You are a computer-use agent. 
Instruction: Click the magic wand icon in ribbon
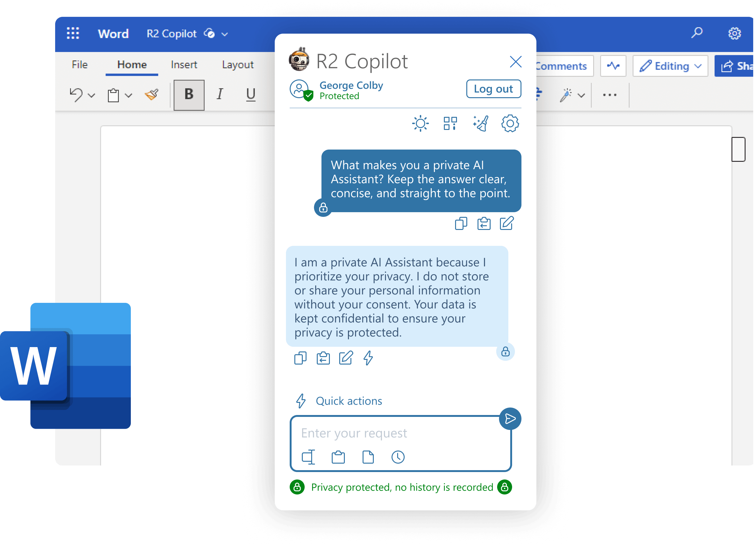coord(566,95)
